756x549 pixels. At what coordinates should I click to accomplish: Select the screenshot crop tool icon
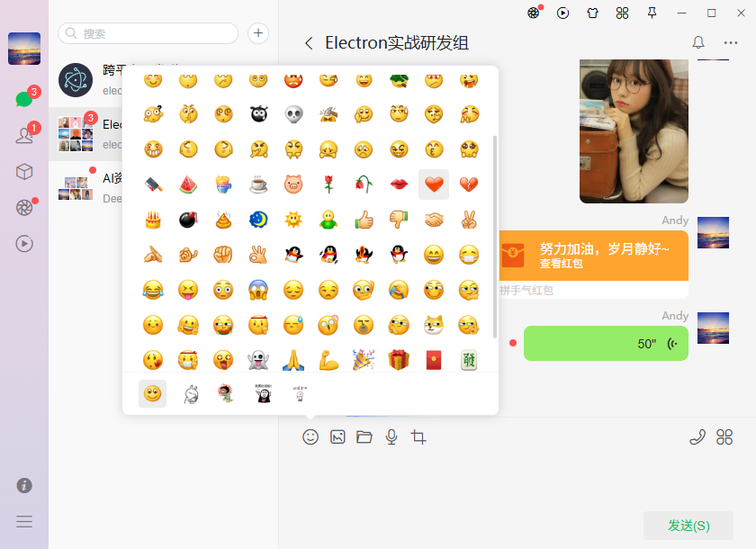point(418,436)
